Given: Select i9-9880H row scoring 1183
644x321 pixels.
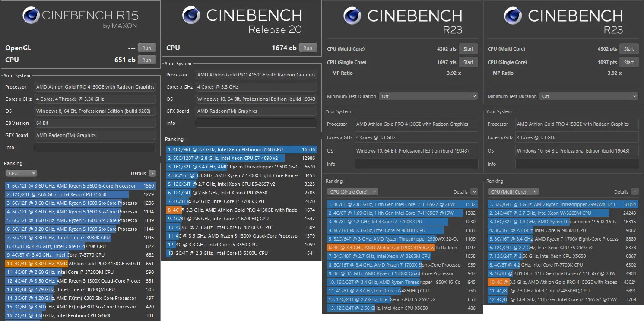Looking at the screenshot, I should tap(403, 230).
